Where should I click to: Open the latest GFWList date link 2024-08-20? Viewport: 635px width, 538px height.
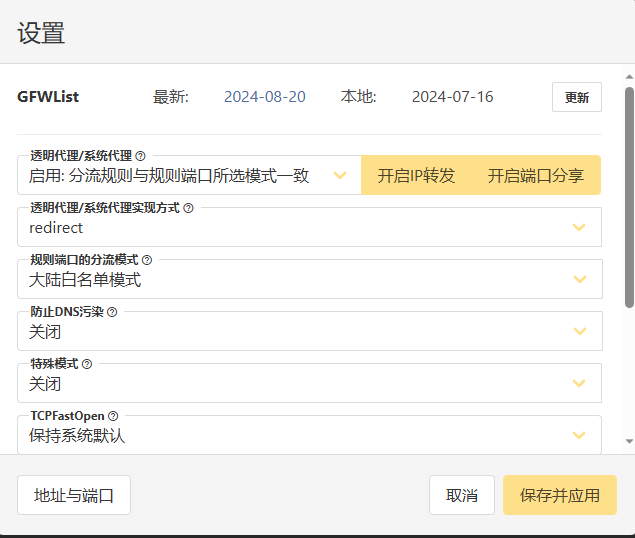(265, 97)
